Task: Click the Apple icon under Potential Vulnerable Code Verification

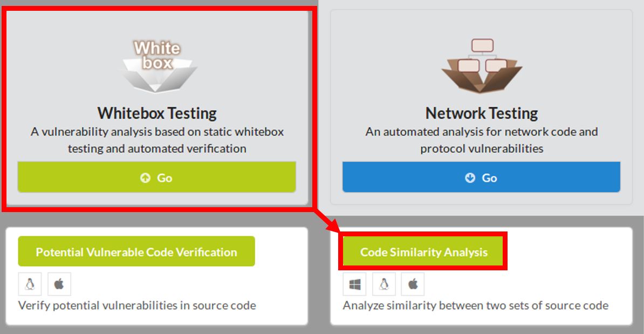Action: click(59, 284)
